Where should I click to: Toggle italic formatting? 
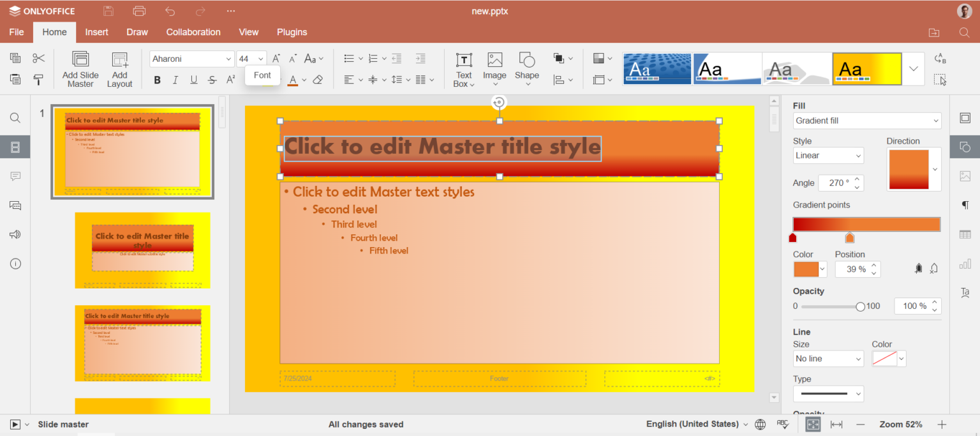coord(174,80)
